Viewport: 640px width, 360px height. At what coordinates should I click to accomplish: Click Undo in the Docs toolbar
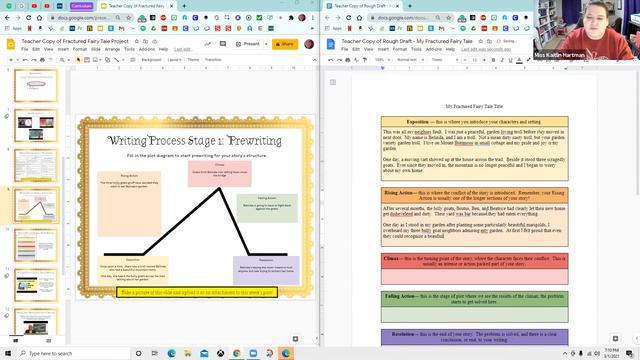click(330, 60)
